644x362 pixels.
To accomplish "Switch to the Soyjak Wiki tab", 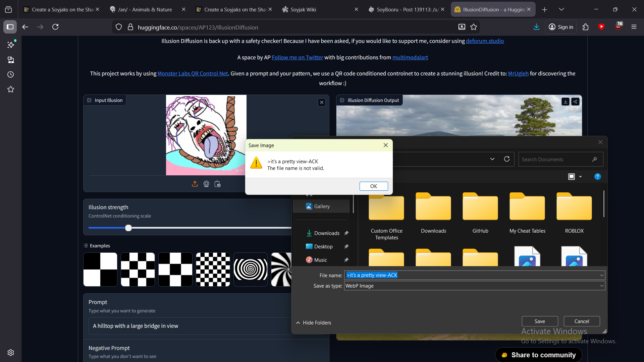I will pos(303,9).
